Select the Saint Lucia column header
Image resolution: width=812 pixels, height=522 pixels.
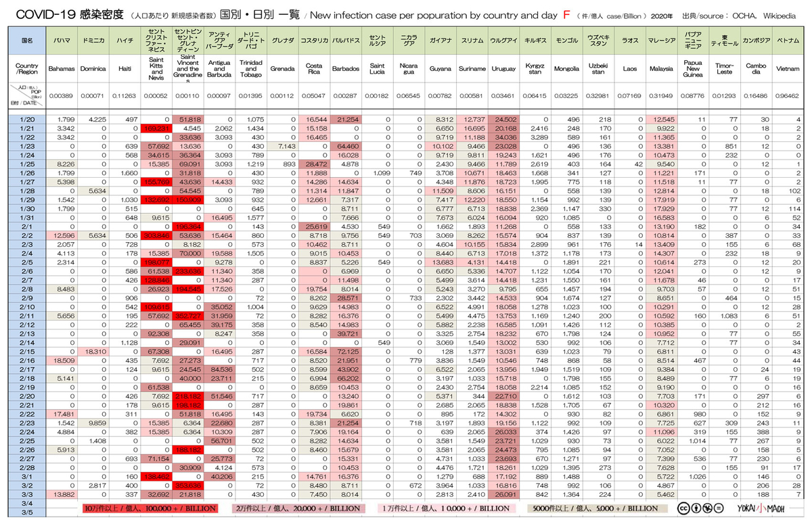click(x=378, y=69)
